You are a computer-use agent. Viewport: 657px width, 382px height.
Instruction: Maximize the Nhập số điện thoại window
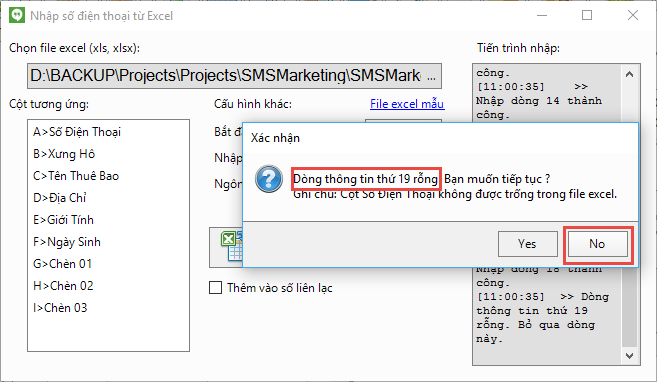pos(587,15)
